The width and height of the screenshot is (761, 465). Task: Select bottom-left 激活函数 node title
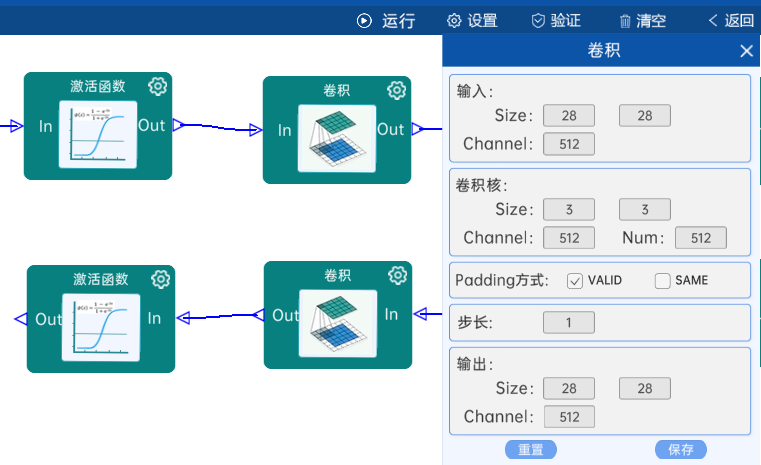[x=101, y=279]
